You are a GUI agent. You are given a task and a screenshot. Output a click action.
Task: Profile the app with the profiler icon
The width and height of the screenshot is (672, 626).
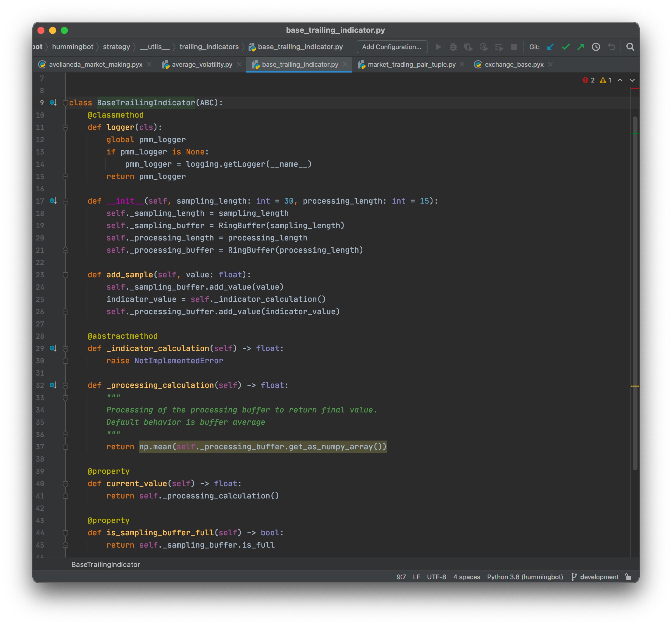coord(484,47)
